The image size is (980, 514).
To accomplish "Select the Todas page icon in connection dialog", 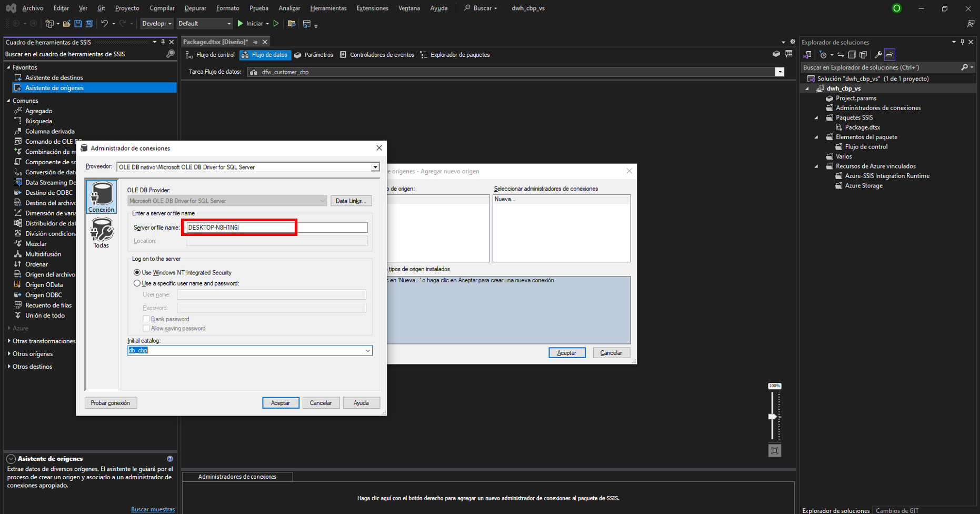I will (101, 233).
